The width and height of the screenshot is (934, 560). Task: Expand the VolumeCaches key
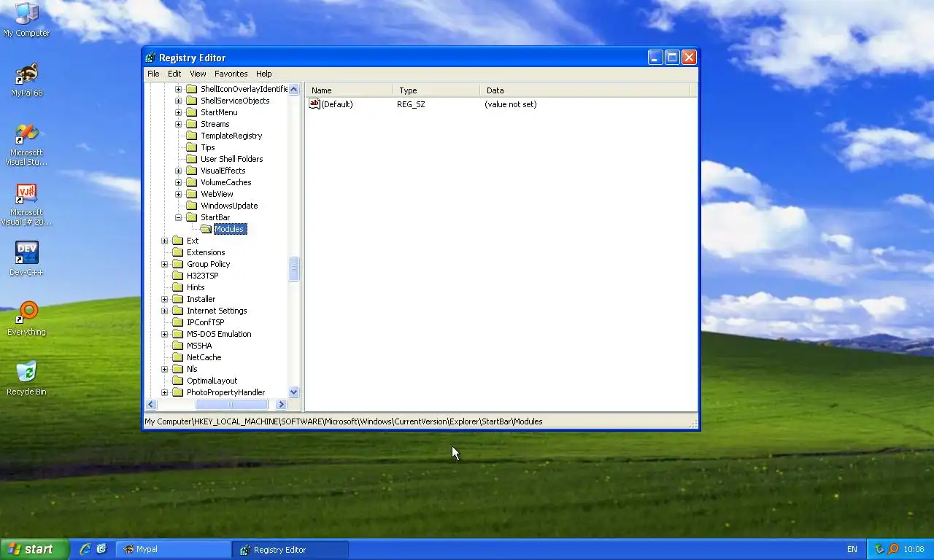(x=178, y=182)
